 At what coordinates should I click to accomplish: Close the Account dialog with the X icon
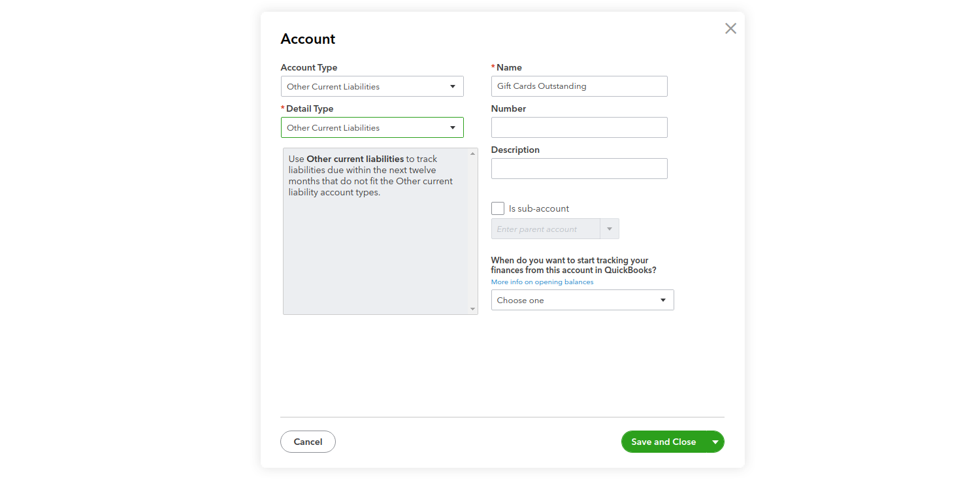(x=730, y=29)
